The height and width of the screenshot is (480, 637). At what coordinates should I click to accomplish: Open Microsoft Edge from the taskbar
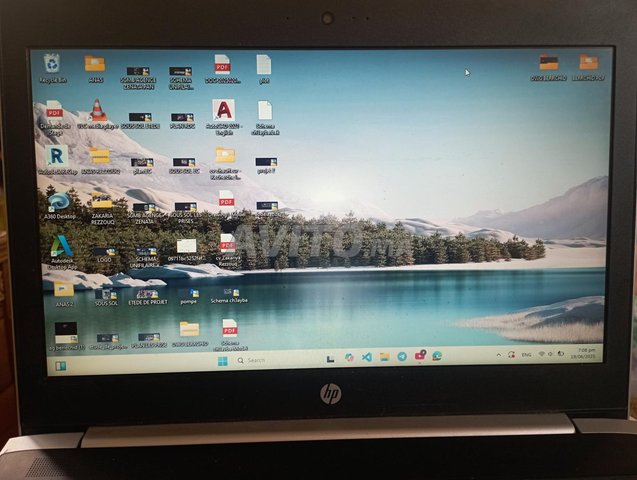pyautogui.click(x=437, y=356)
